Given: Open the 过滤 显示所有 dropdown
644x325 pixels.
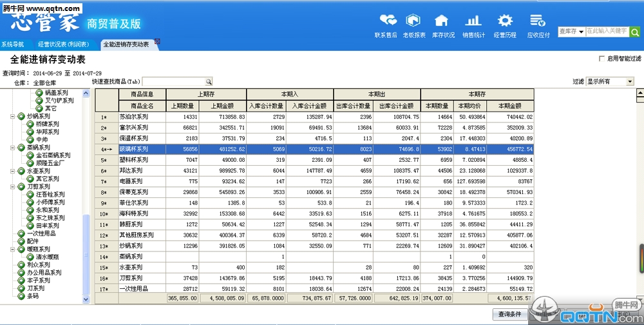Looking at the screenshot, I should pyautogui.click(x=630, y=81).
